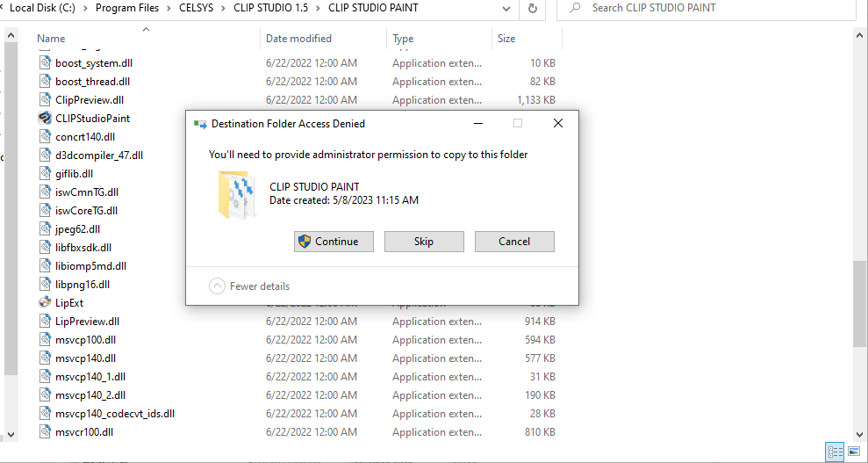Click Continue to grant administrator permission
This screenshot has width=868, height=463.
click(x=334, y=242)
